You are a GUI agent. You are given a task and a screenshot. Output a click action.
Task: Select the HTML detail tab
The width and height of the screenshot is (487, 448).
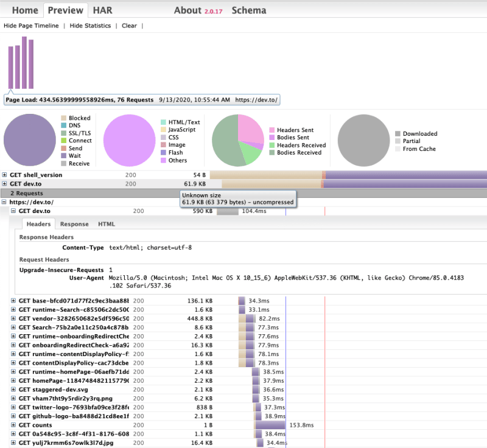coord(107,224)
